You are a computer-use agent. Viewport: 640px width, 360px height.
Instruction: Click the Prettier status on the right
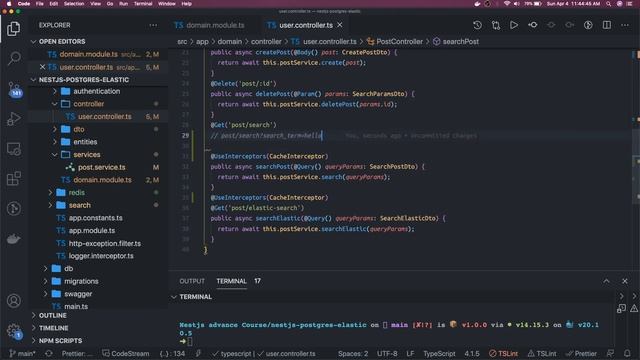click(x=581, y=353)
